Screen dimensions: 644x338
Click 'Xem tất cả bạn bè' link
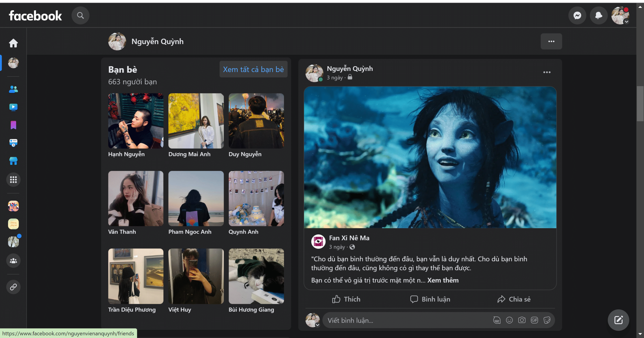[253, 69]
